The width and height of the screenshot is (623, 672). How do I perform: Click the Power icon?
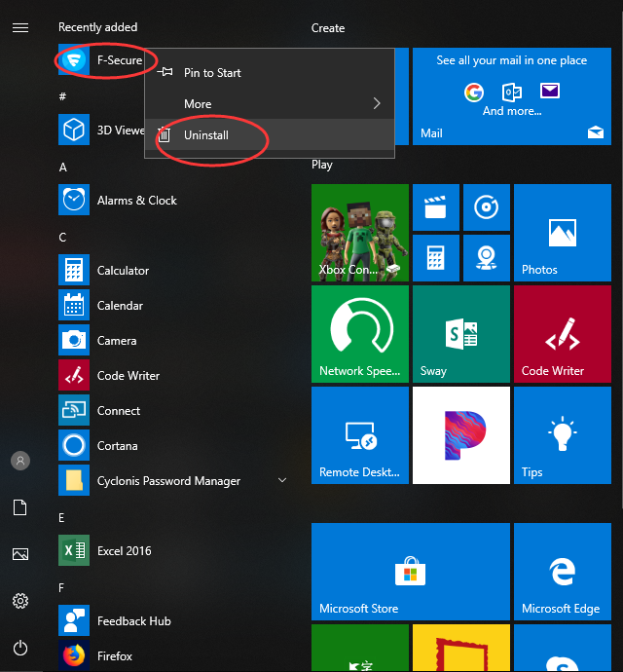pyautogui.click(x=20, y=648)
